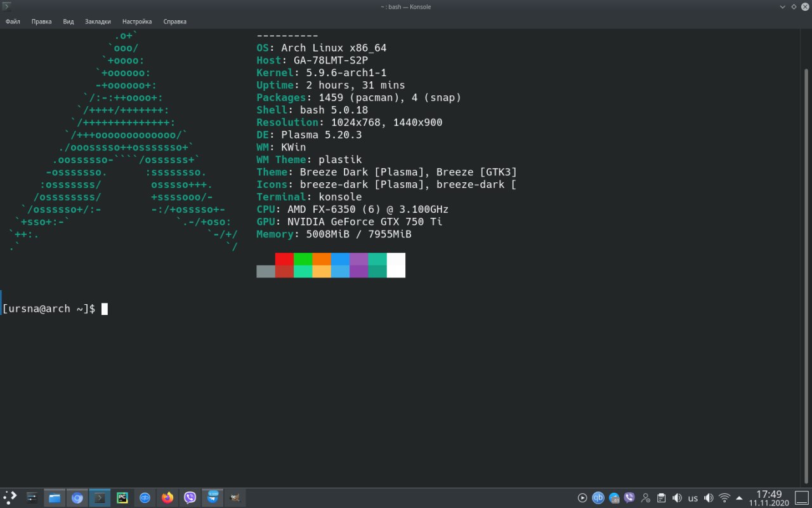This screenshot has width=812, height=508.
Task: Open Dolphin file manager in taskbar
Action: click(55, 498)
